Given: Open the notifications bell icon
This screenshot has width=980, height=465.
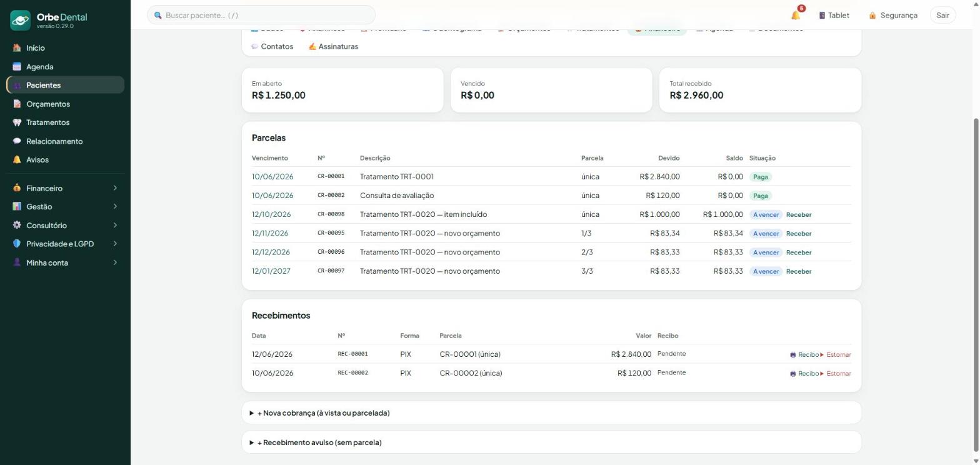Looking at the screenshot, I should (x=796, y=15).
